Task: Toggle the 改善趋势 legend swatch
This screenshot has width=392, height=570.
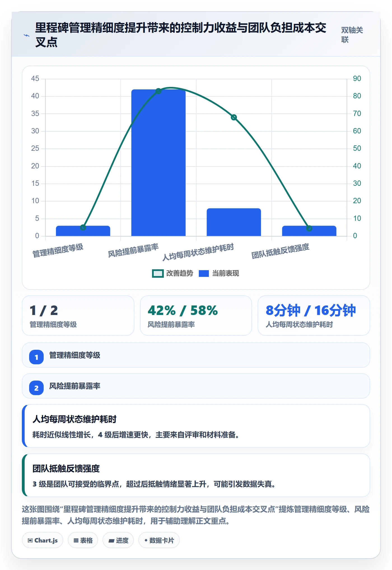Action: point(158,273)
